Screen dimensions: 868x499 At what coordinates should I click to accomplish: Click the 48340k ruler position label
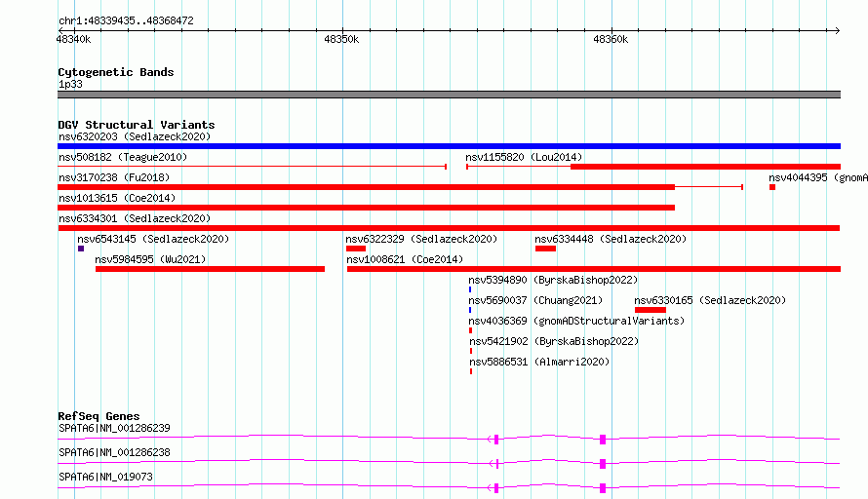(73, 39)
